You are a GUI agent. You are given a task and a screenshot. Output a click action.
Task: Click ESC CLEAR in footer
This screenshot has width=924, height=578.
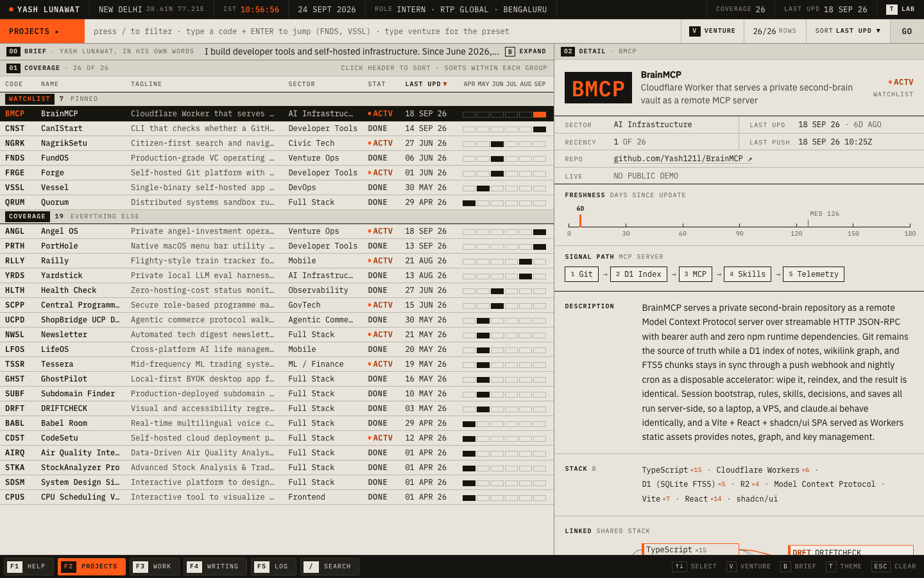pos(894,566)
